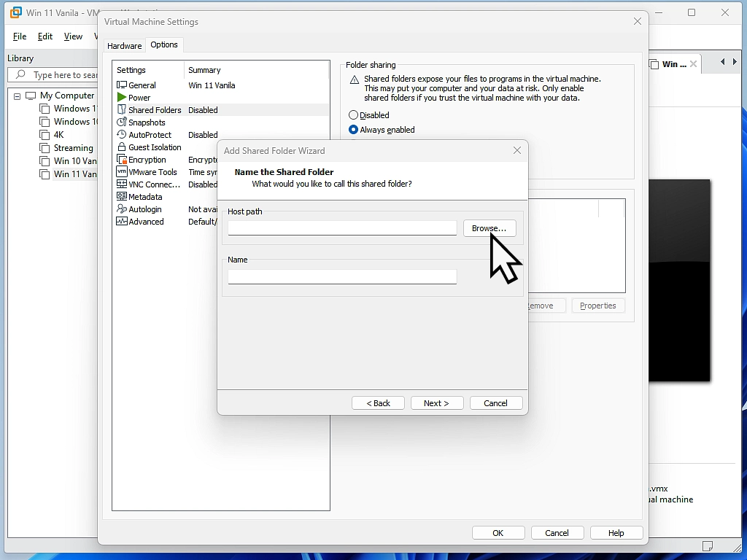Click Cancel in Virtual Machine Settings dialog
The image size is (747, 560).
pos(557,533)
